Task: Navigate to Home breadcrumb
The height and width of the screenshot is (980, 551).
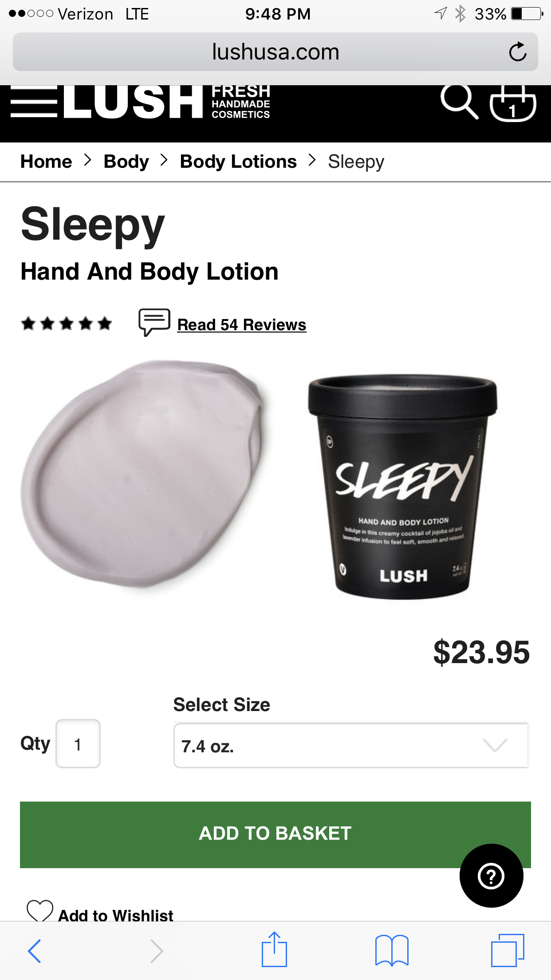Action: tap(46, 162)
